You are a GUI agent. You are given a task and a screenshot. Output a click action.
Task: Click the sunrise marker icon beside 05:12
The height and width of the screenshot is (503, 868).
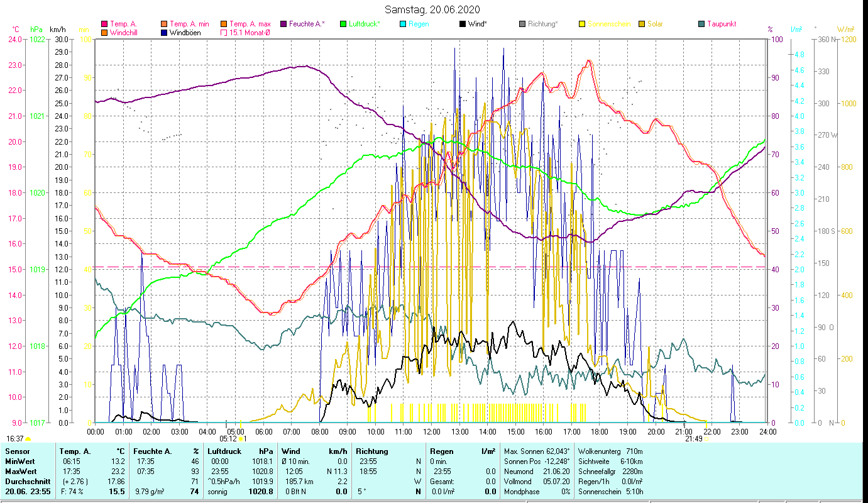click(x=241, y=439)
